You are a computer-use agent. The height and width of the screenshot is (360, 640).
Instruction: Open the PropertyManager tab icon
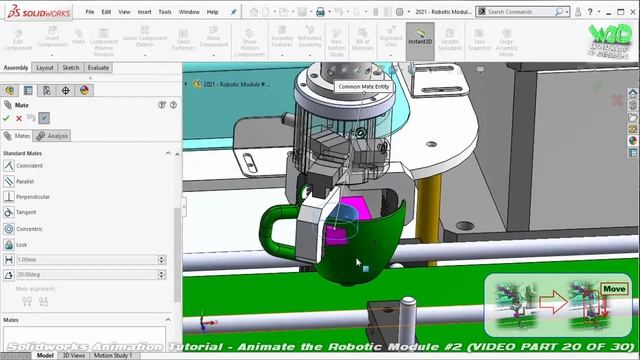coord(28,90)
